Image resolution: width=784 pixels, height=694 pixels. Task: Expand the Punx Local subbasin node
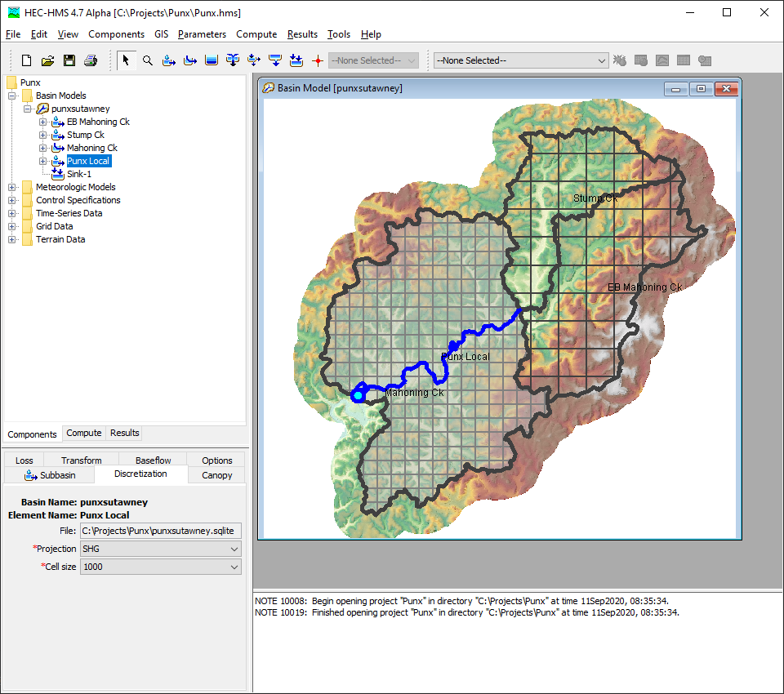click(43, 161)
